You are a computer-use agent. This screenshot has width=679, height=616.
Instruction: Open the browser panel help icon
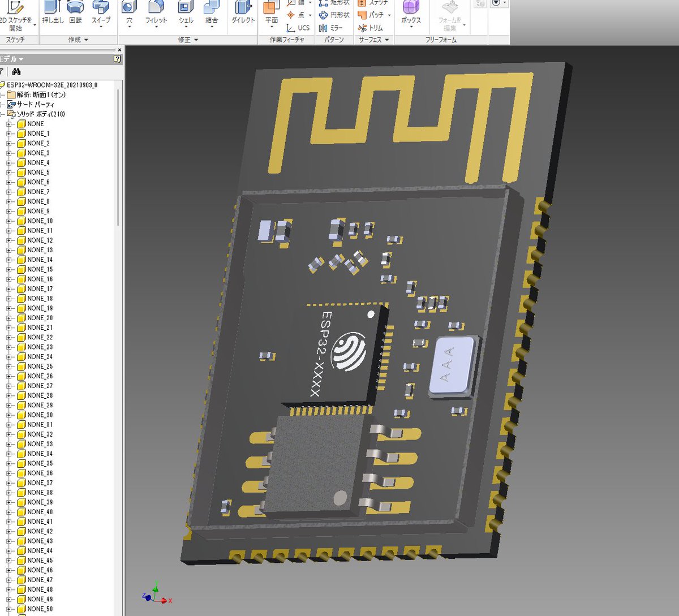click(117, 59)
